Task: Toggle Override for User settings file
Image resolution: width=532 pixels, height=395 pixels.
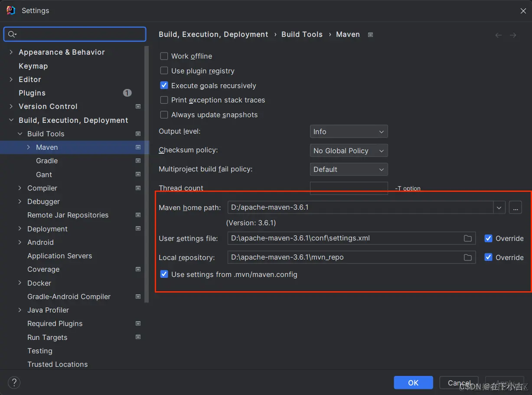Action: (x=488, y=238)
